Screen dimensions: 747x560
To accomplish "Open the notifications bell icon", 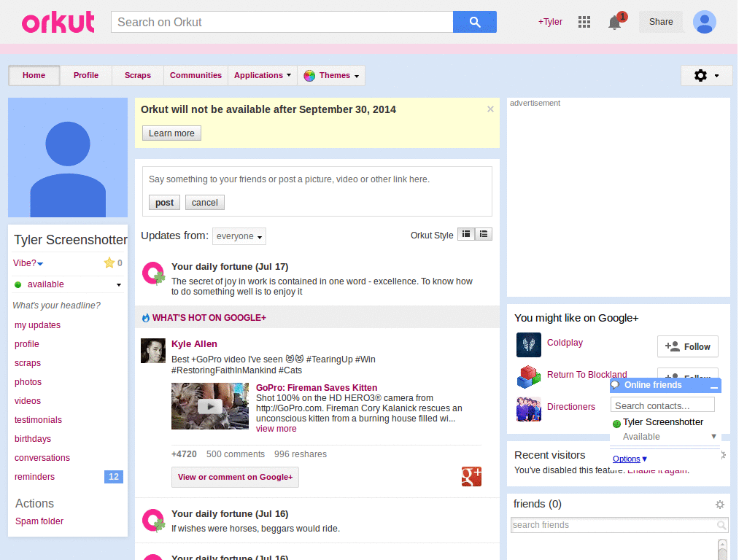I will pos(615,22).
